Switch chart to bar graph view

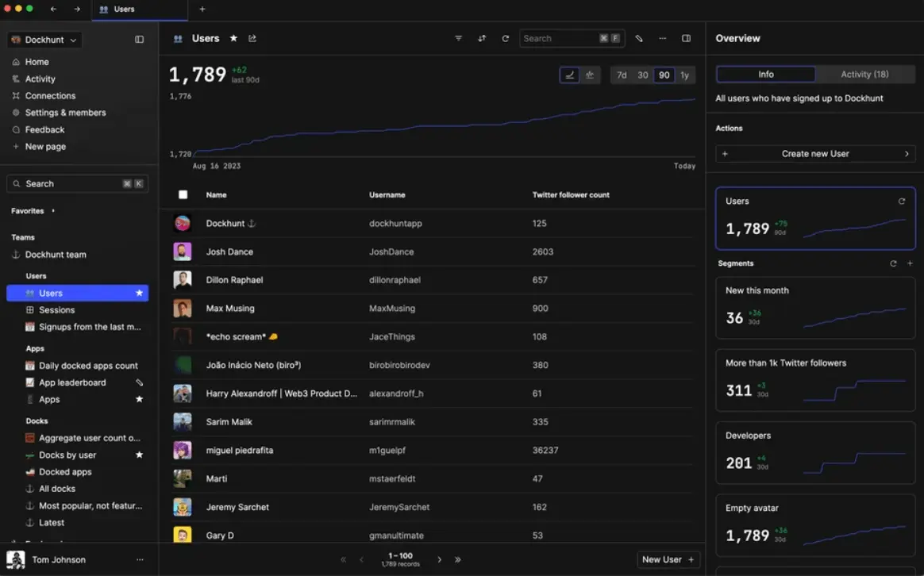click(x=589, y=75)
